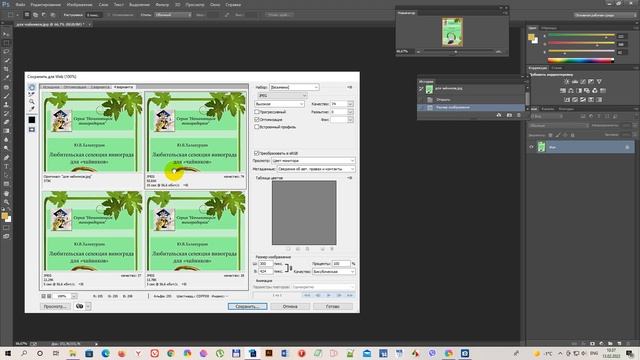Click the Просмотр preview button
This screenshot has height=360, width=640.
pos(55,306)
